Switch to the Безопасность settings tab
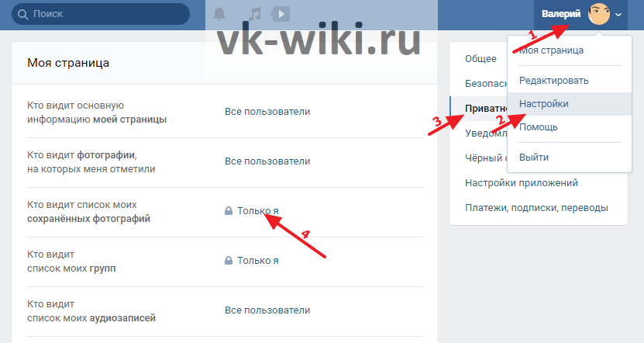 [x=486, y=84]
